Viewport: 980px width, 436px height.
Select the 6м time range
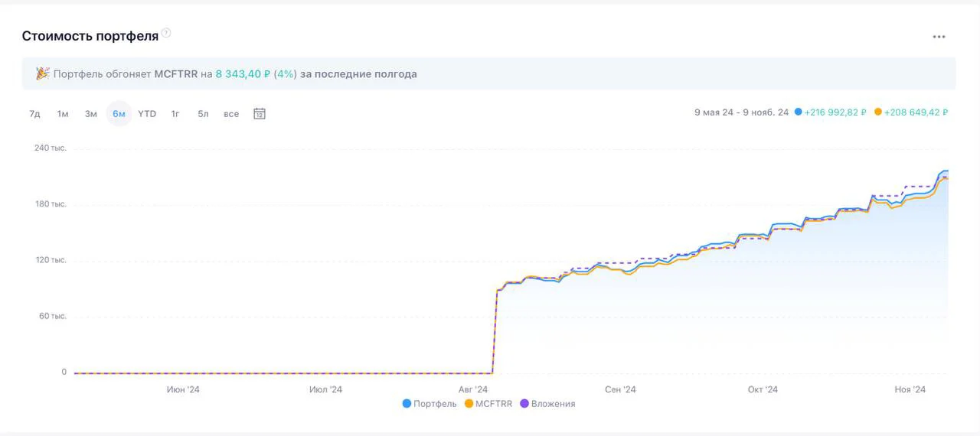tap(119, 114)
